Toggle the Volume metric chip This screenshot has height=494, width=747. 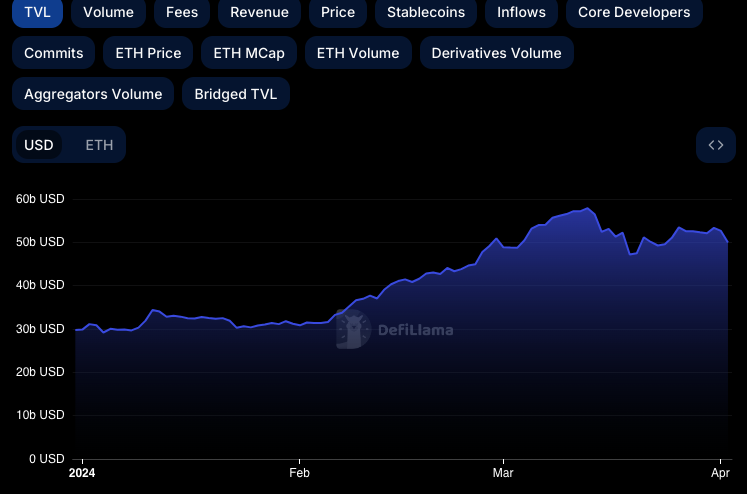click(108, 12)
